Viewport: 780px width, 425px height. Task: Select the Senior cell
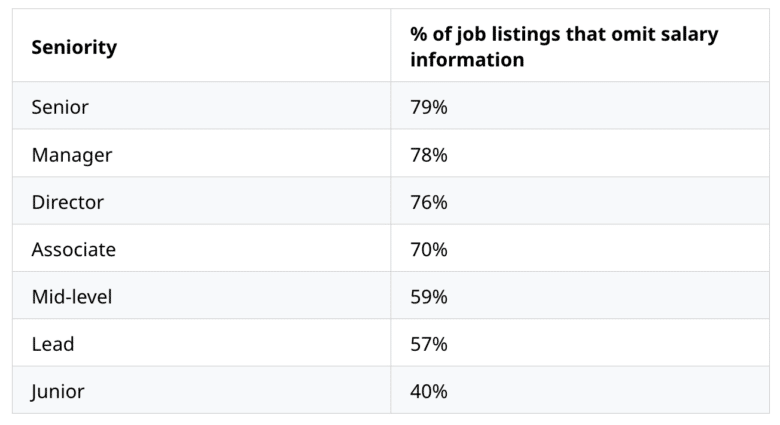coord(60,107)
